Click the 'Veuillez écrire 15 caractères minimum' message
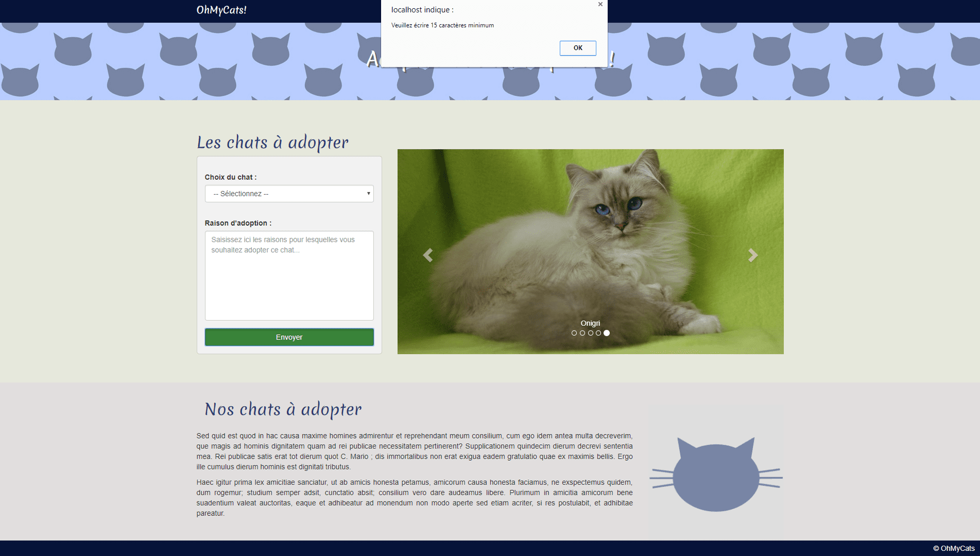This screenshot has width=980, height=556. click(442, 25)
